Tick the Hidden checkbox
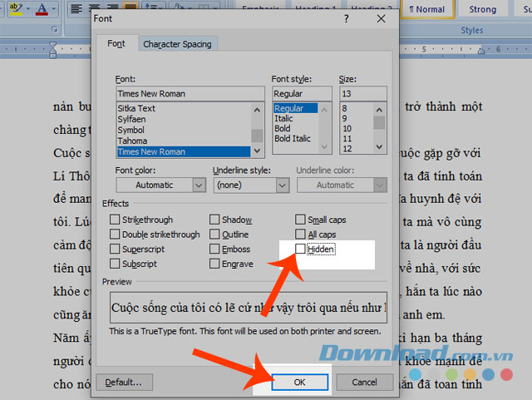Viewport: 532px width, 400px height. 300,249
